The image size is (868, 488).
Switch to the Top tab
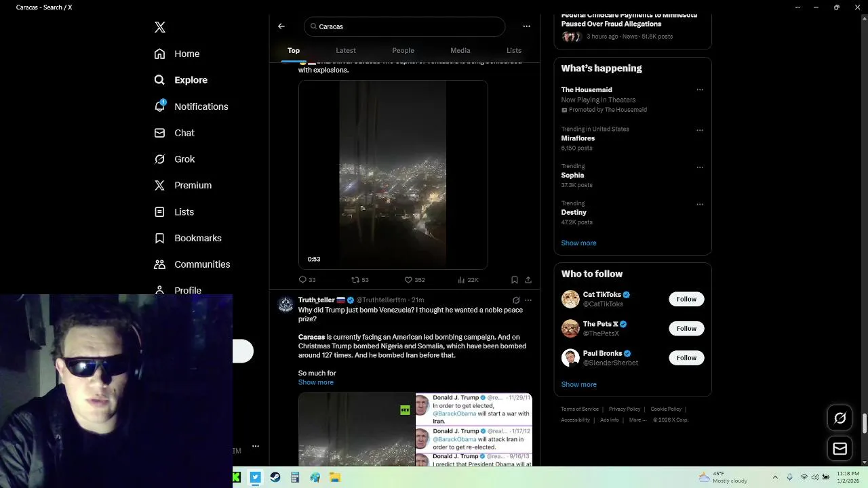coord(294,50)
